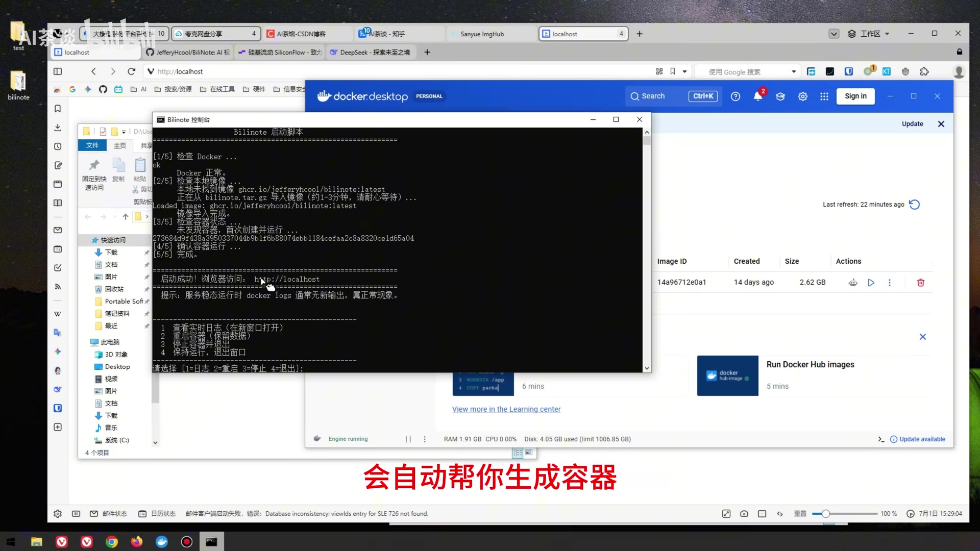This screenshot has width=980, height=551.
Task: Open View more in the Learning center
Action: (x=506, y=409)
